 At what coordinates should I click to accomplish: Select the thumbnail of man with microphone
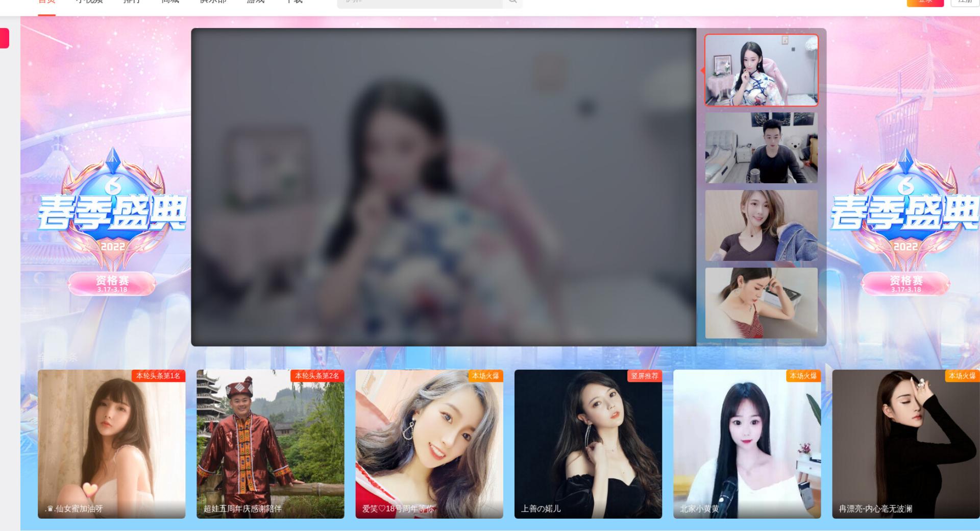[x=761, y=148]
